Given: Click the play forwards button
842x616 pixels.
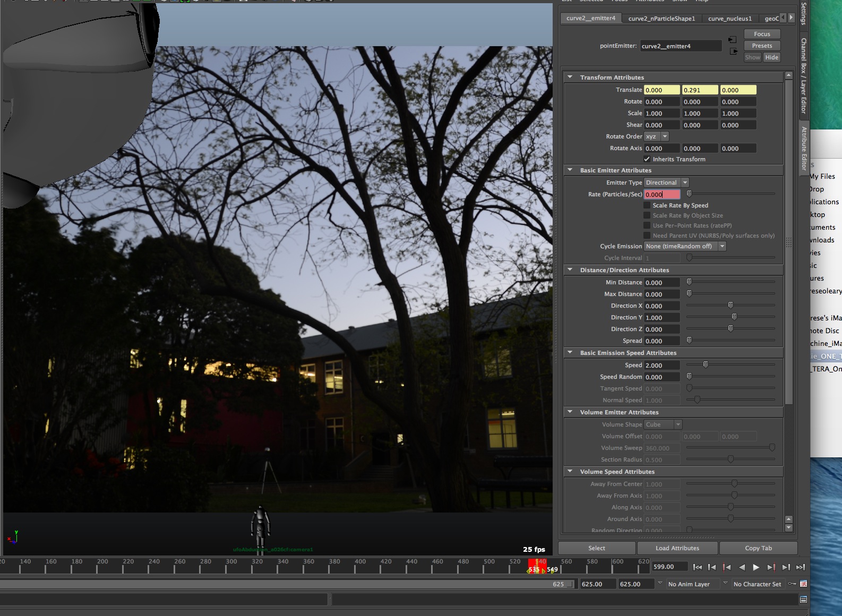Looking at the screenshot, I should tap(756, 567).
